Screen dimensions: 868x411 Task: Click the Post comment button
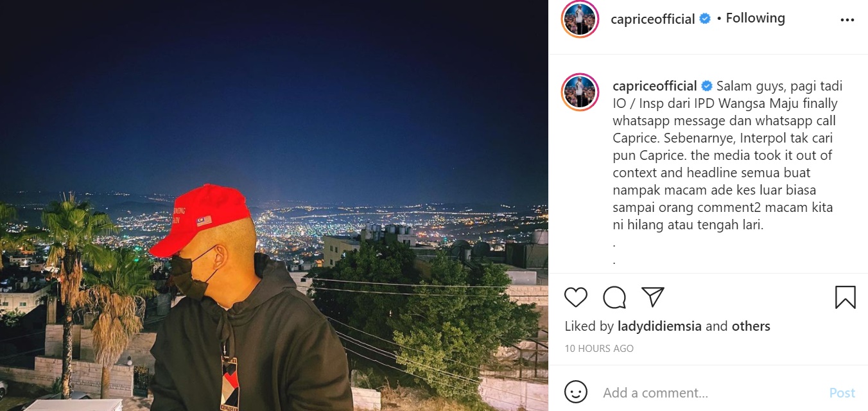(842, 392)
